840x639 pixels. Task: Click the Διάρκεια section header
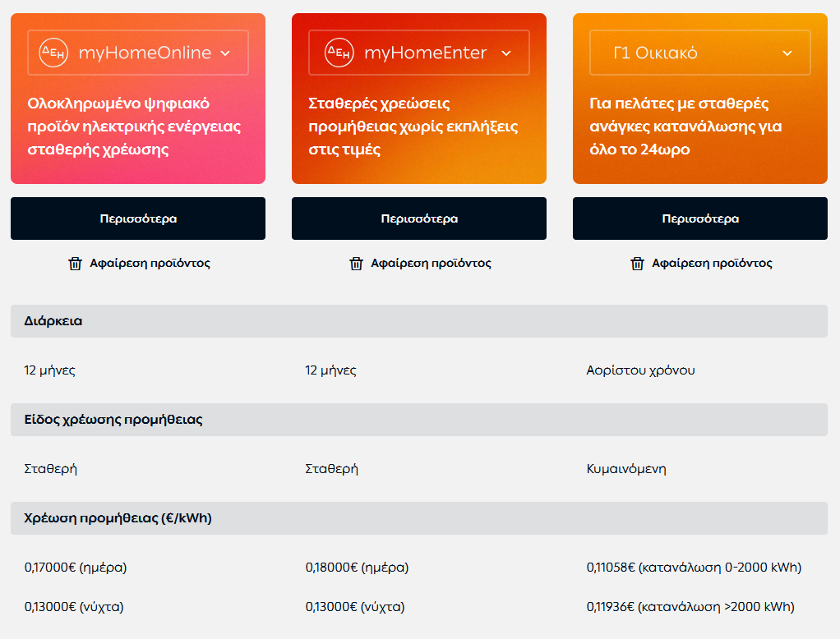click(419, 321)
